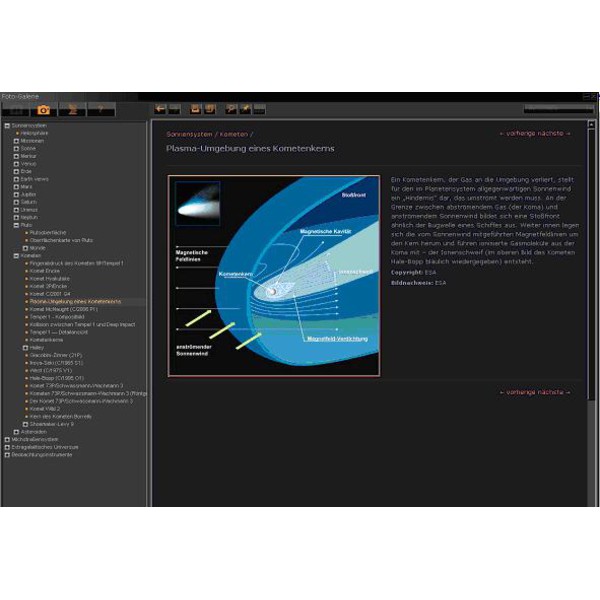Click the greyed forward button beside back arrow
Viewport: 600px width, 600px height.
pos(174,109)
